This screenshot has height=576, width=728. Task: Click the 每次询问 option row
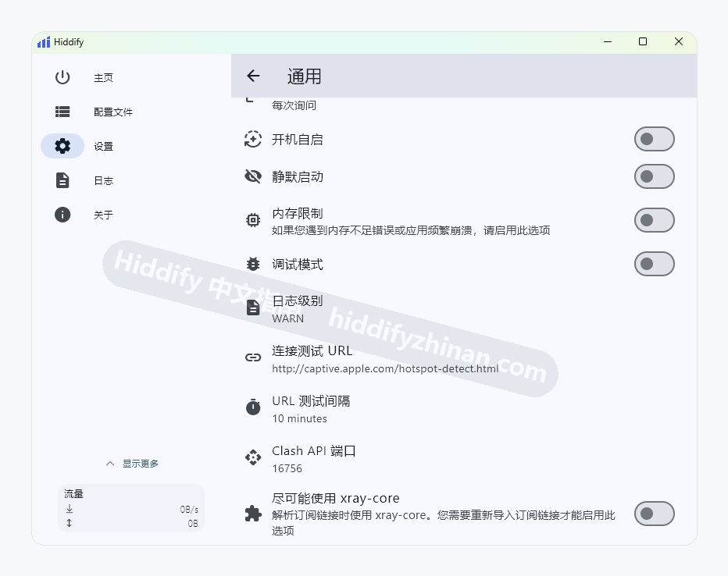pos(464,105)
